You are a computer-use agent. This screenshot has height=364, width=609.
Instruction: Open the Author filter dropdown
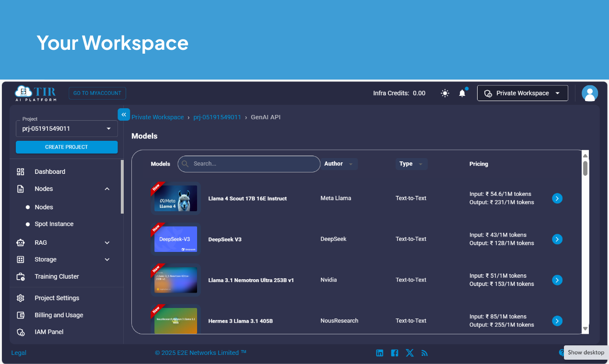tap(339, 164)
